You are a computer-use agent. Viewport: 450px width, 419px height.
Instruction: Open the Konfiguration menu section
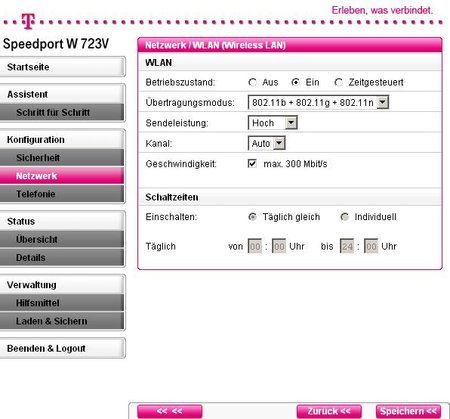click(x=62, y=139)
